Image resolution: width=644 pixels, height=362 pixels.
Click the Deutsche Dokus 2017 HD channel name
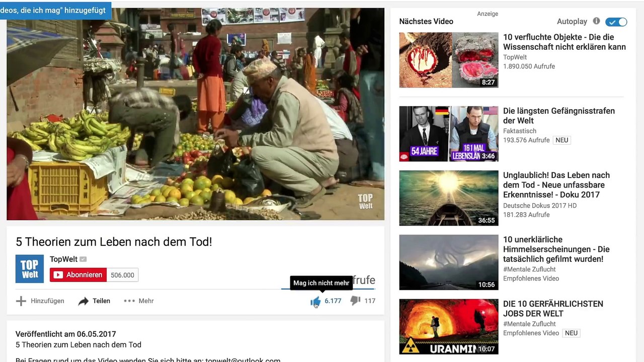click(540, 205)
